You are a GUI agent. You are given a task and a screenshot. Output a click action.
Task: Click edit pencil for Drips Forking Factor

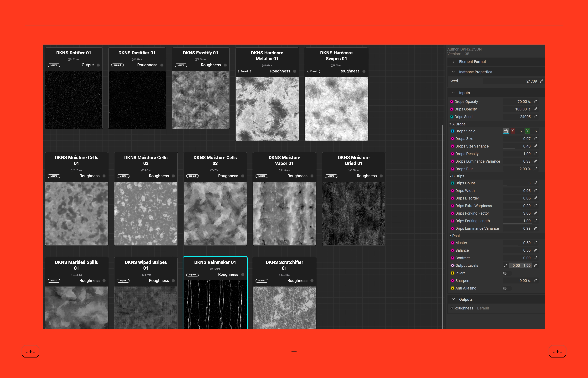535,213
